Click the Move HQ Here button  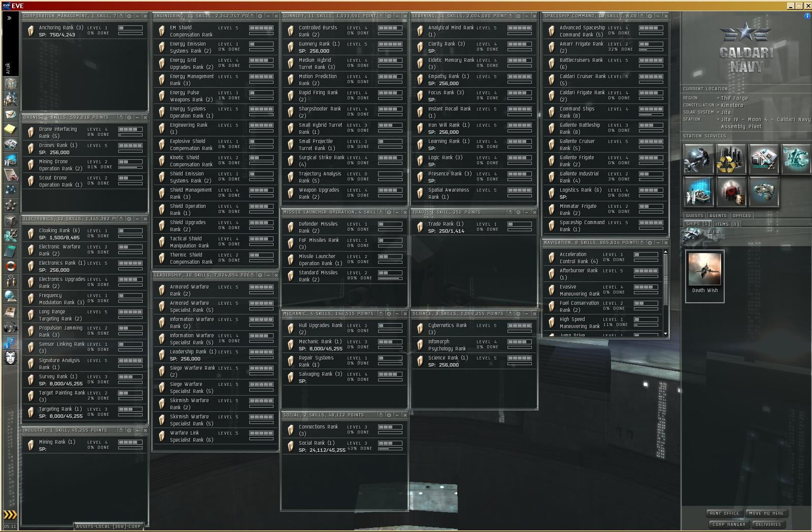coord(766,513)
